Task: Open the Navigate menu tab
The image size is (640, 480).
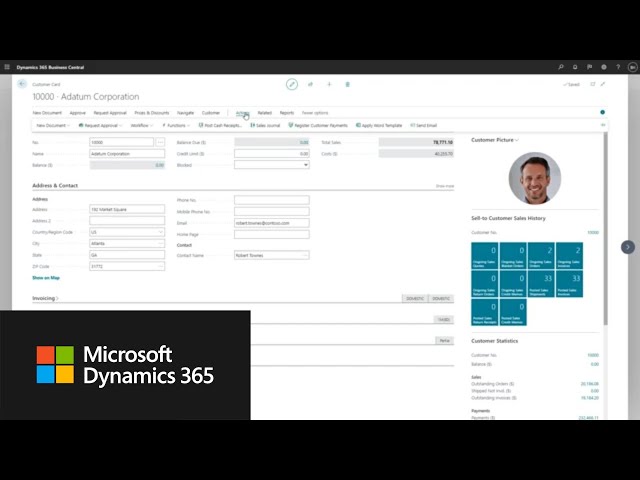Action: coord(186,113)
